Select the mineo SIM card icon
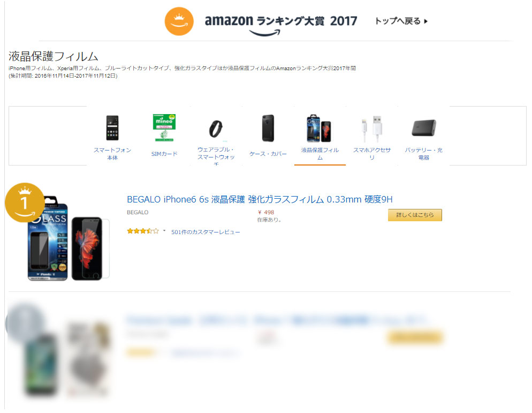532x413 pixels. [164, 127]
